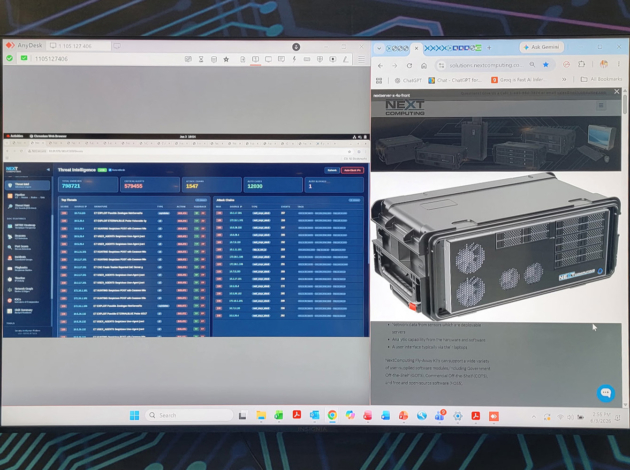The width and height of the screenshot is (630, 470).
Task: Open the AnyDesk whiteboard pencil tool
Action: (x=345, y=59)
